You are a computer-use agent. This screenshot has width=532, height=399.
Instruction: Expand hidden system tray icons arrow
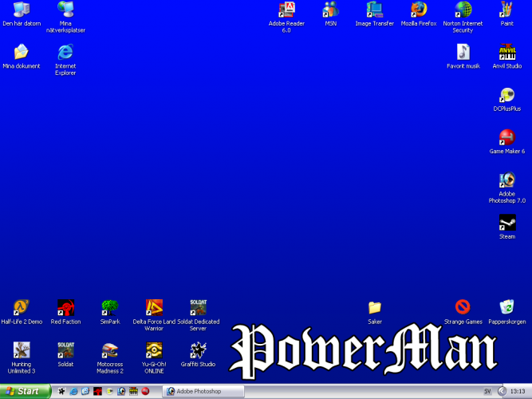point(501,391)
